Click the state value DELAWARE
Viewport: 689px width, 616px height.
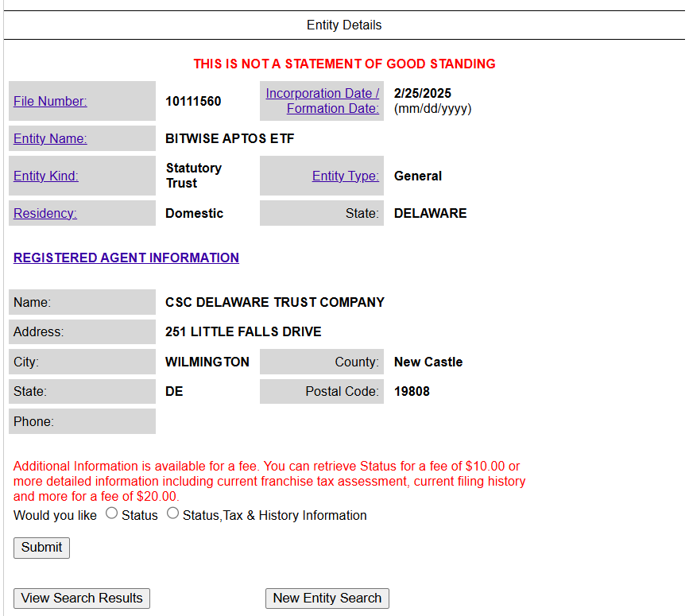(430, 213)
